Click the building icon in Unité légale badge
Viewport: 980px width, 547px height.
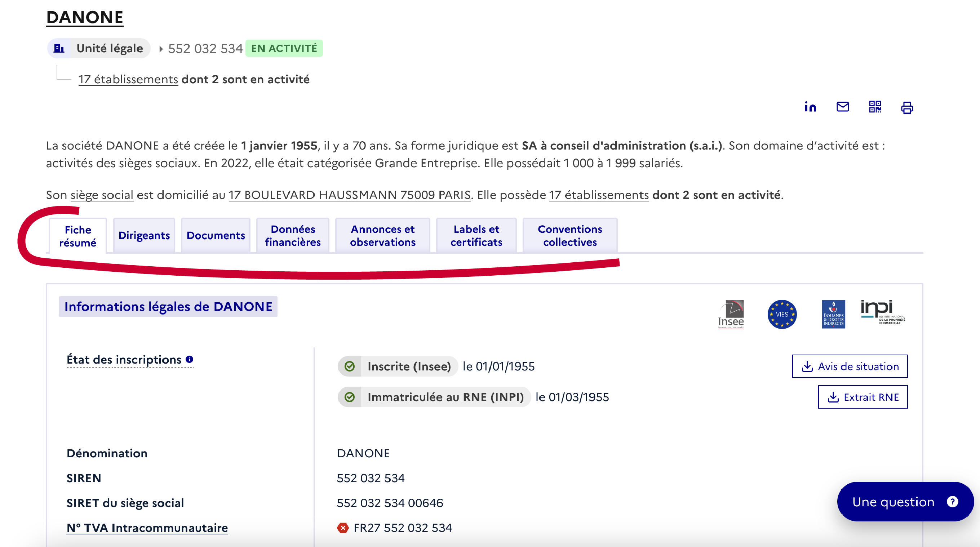pos(59,48)
